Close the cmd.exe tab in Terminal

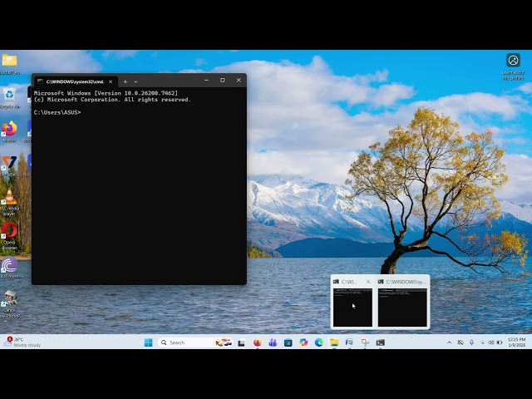point(111,81)
